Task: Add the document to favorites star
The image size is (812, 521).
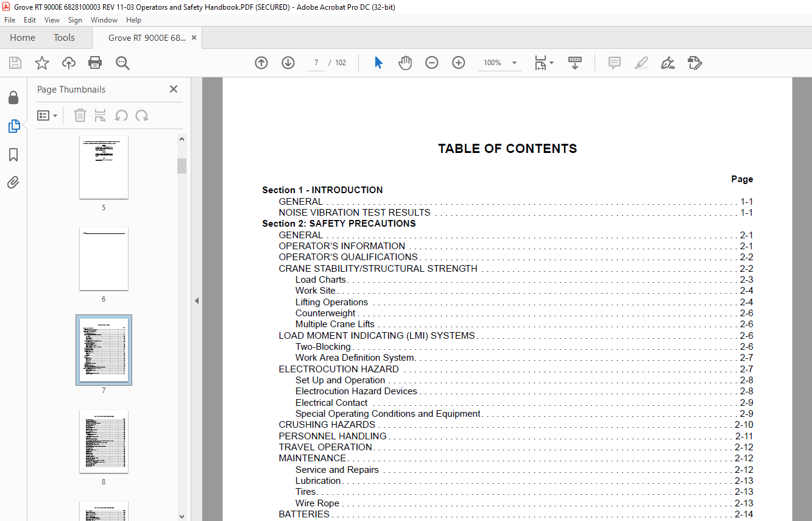Action: coord(42,63)
